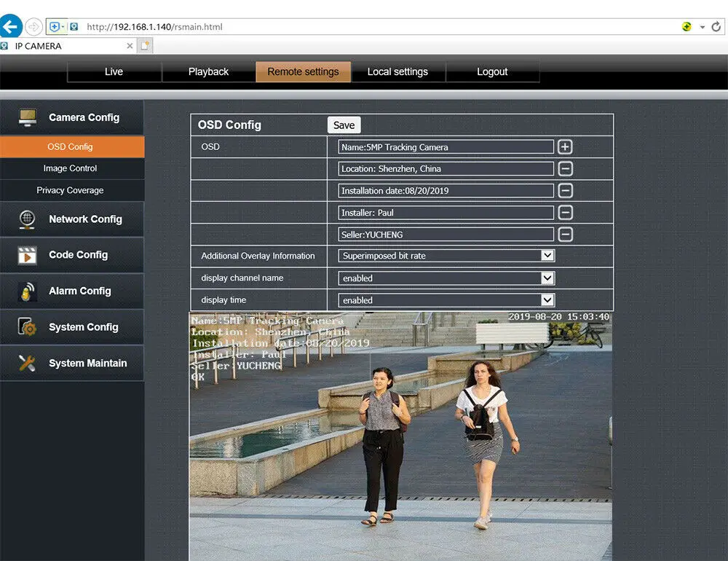The width and height of the screenshot is (728, 561).
Task: Open System Maintain tools icon section
Action: 27,363
